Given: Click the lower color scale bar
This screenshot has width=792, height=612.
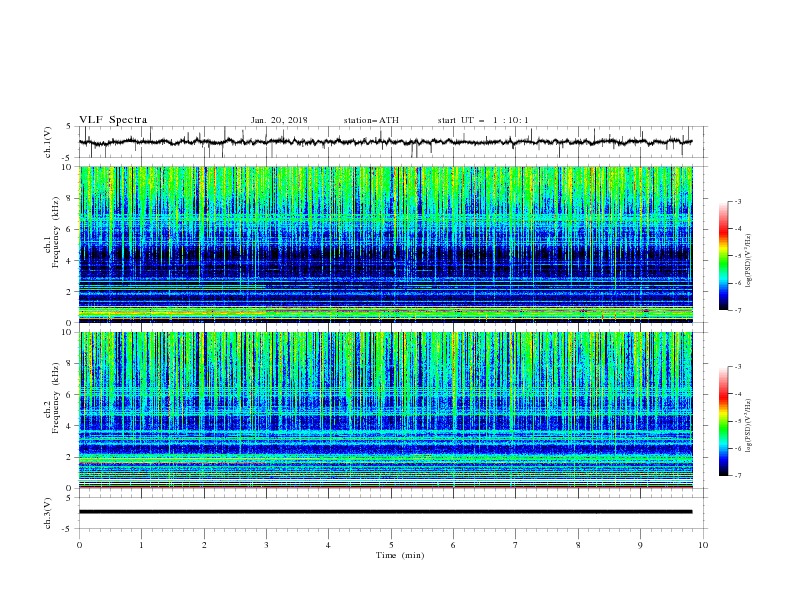Looking at the screenshot, I should point(724,421).
